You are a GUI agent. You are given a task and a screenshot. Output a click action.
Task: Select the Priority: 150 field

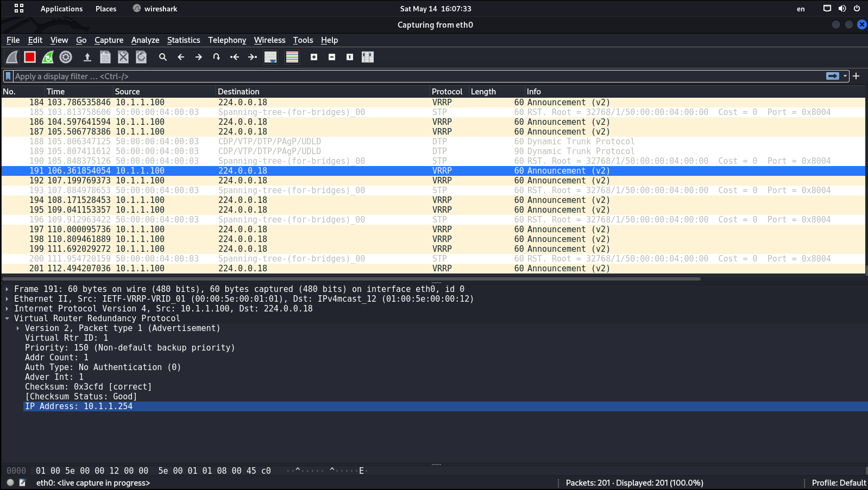click(x=130, y=348)
